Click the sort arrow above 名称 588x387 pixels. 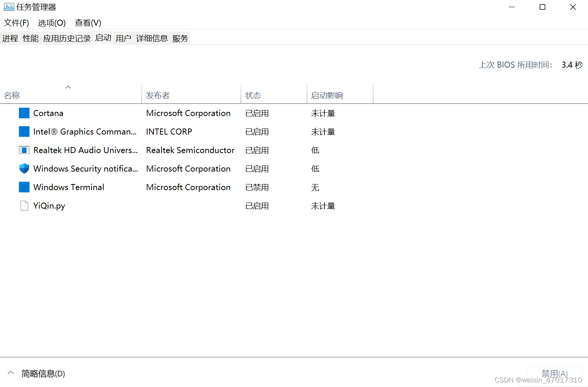click(x=68, y=87)
